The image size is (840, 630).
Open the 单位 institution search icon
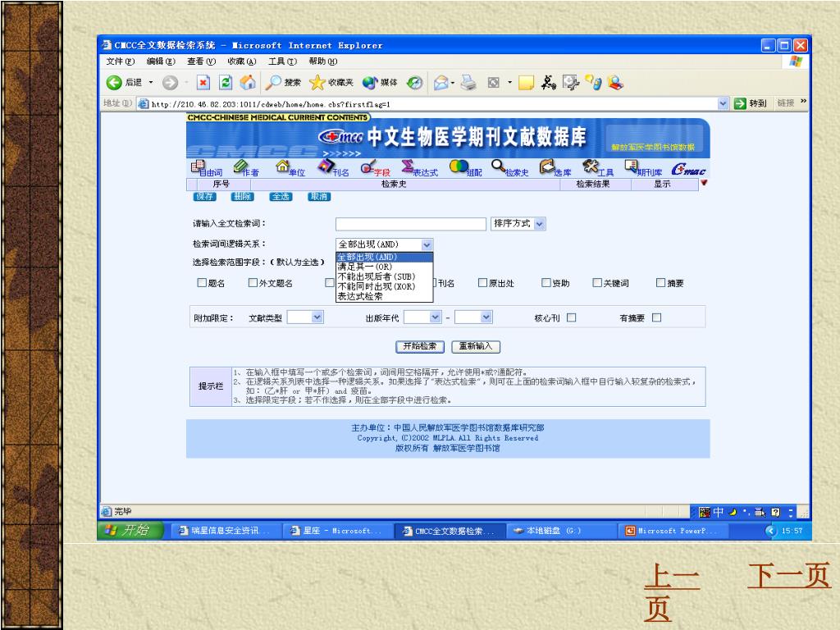[290, 168]
